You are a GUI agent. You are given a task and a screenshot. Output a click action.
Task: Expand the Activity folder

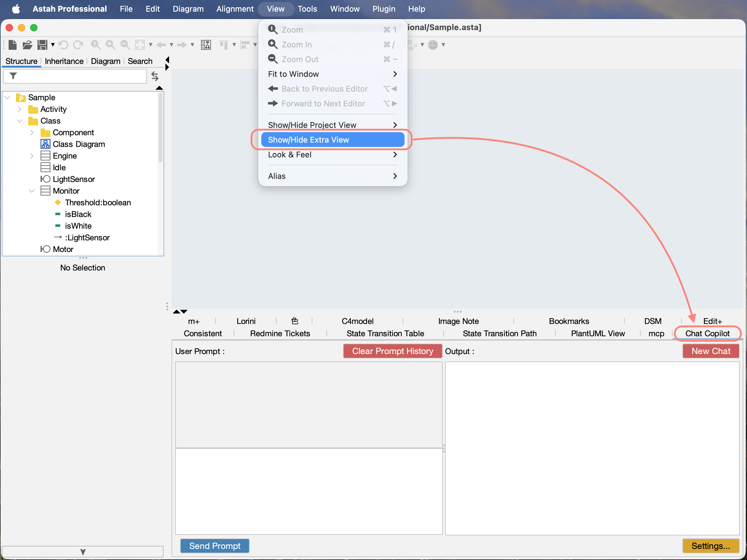pos(20,109)
